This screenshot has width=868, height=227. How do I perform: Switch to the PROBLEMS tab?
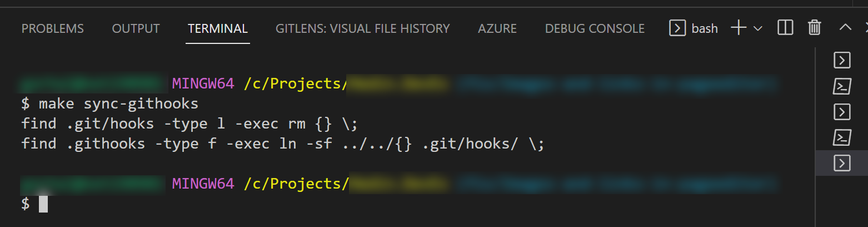click(x=53, y=28)
